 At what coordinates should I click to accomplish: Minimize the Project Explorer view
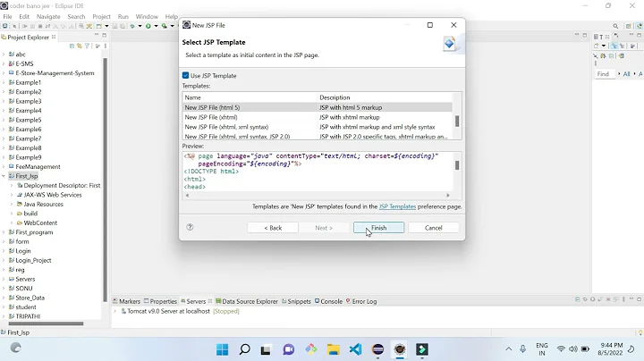97,35
